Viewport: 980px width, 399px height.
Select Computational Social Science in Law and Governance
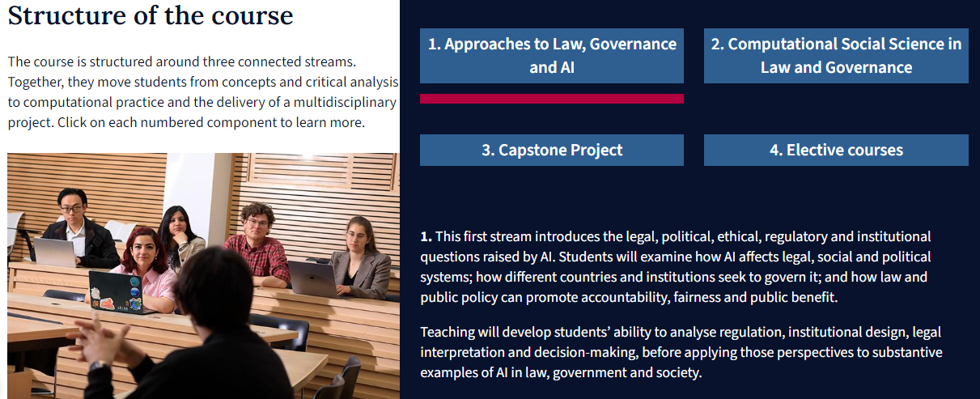coord(836,56)
